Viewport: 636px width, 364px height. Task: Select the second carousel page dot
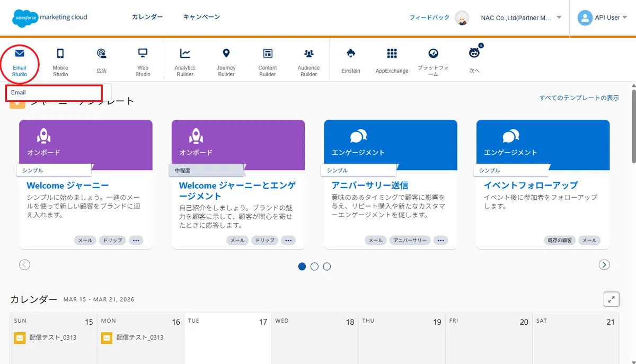(x=314, y=267)
